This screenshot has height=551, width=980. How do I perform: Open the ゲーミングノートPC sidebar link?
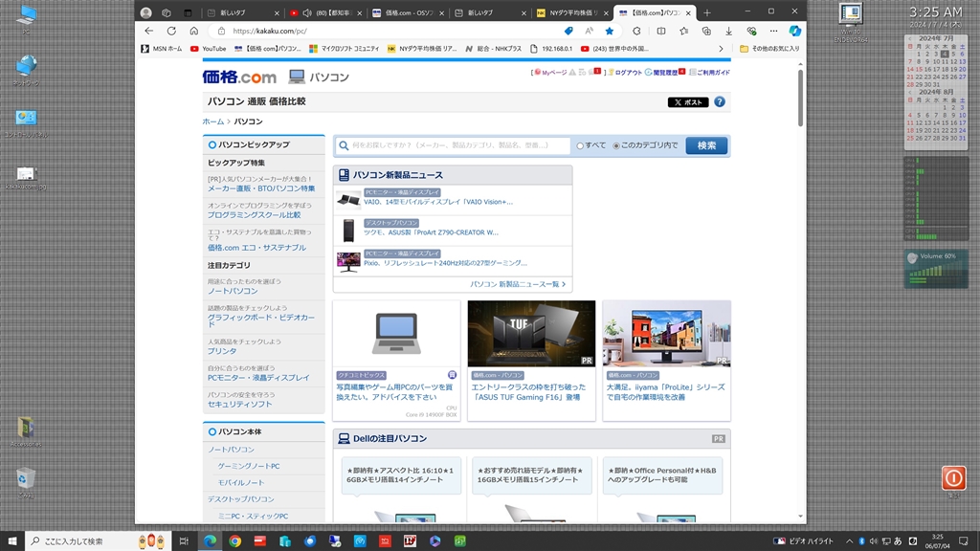coord(249,466)
